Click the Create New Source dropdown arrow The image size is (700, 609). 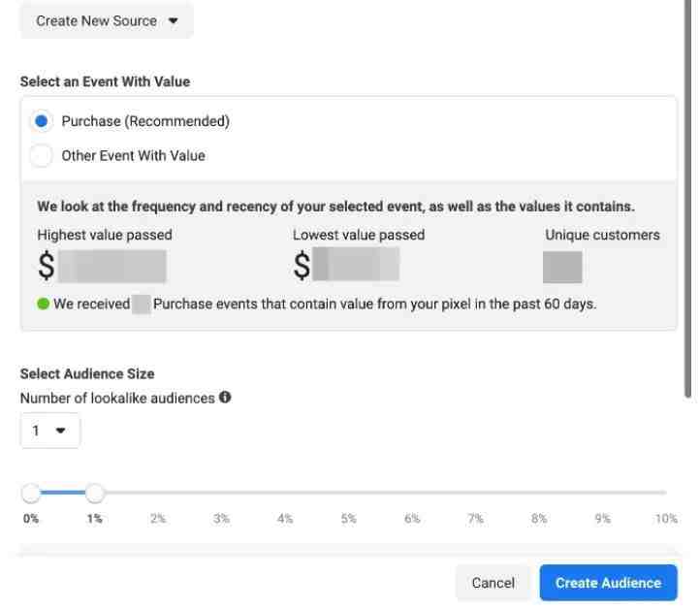174,20
